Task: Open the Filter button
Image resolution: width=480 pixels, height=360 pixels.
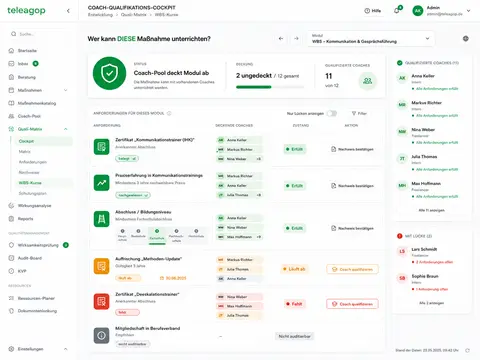Action: pos(359,113)
